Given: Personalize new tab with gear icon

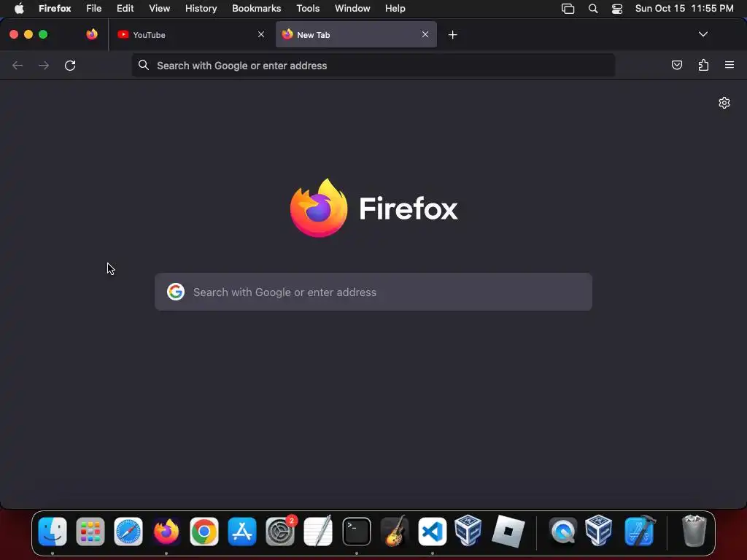Looking at the screenshot, I should [x=724, y=103].
